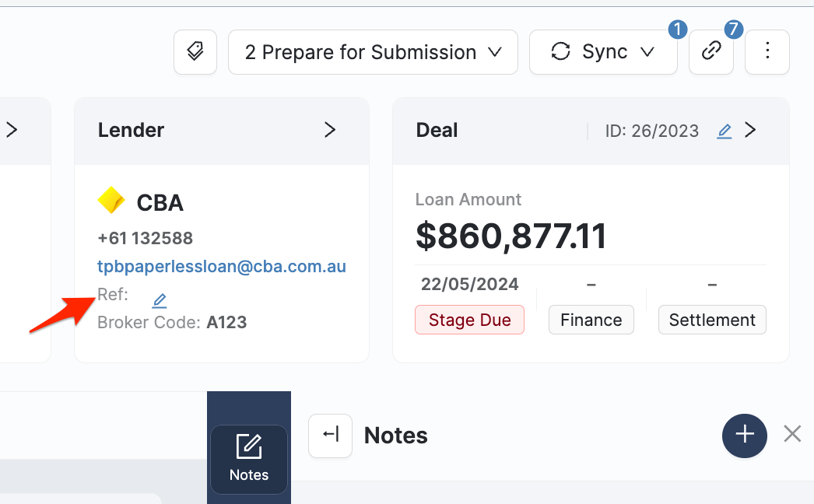Click the Settlement date button
Image resolution: width=814 pixels, height=504 pixels.
click(711, 320)
